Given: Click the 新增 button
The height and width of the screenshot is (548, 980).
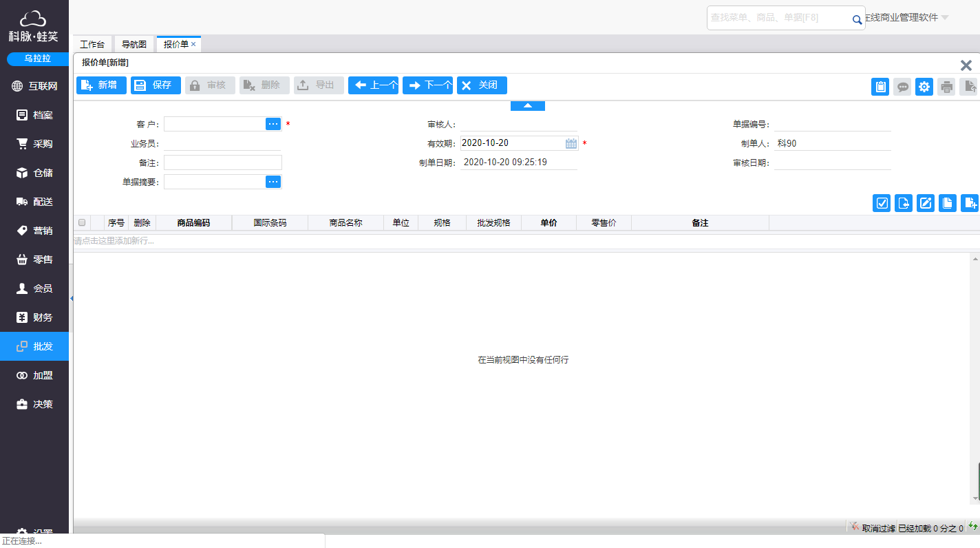Looking at the screenshot, I should pyautogui.click(x=101, y=85).
